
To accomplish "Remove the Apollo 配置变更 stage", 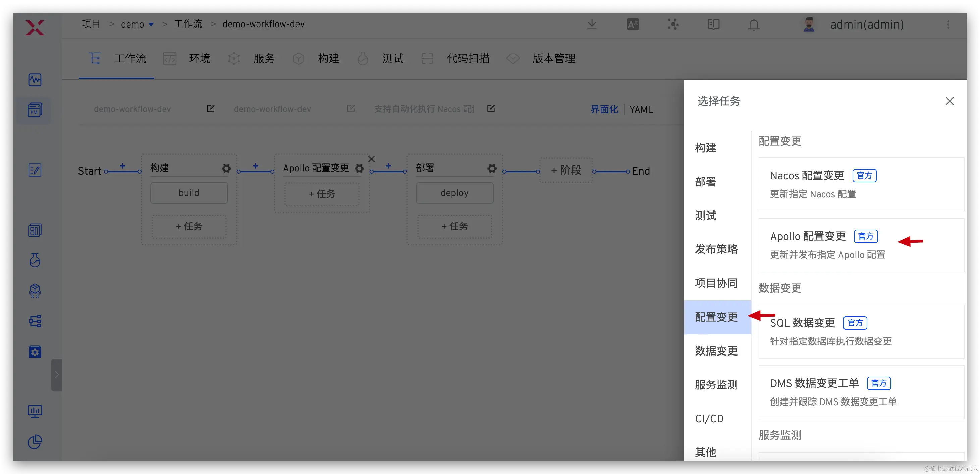I will point(371,159).
